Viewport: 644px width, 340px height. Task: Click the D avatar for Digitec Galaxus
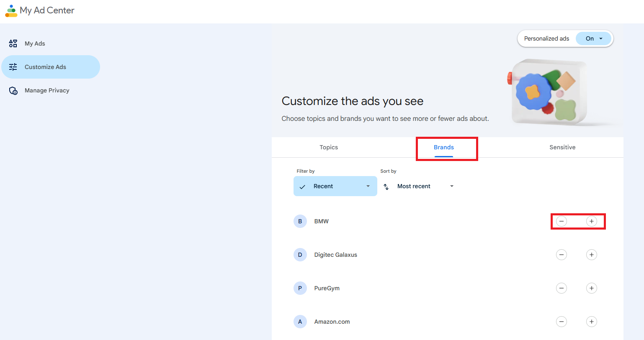click(x=300, y=255)
